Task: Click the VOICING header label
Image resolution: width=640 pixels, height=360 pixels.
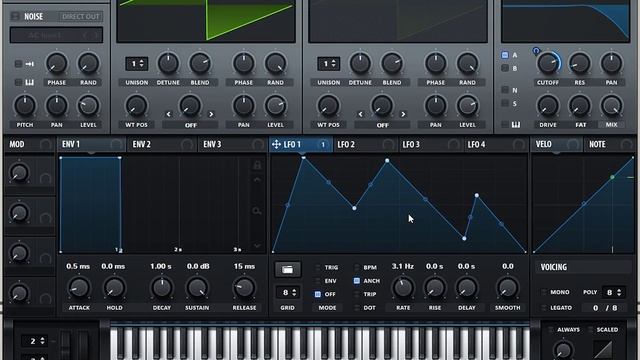Action: tap(553, 267)
